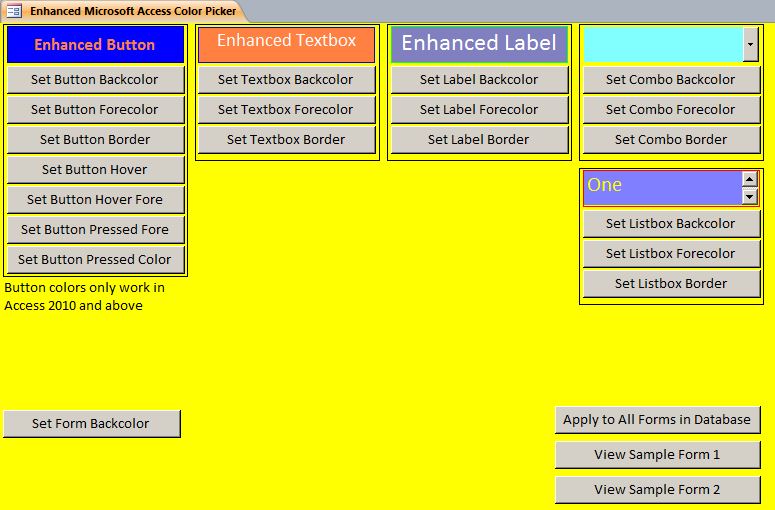Click Set Button Backcolor

[x=95, y=80]
